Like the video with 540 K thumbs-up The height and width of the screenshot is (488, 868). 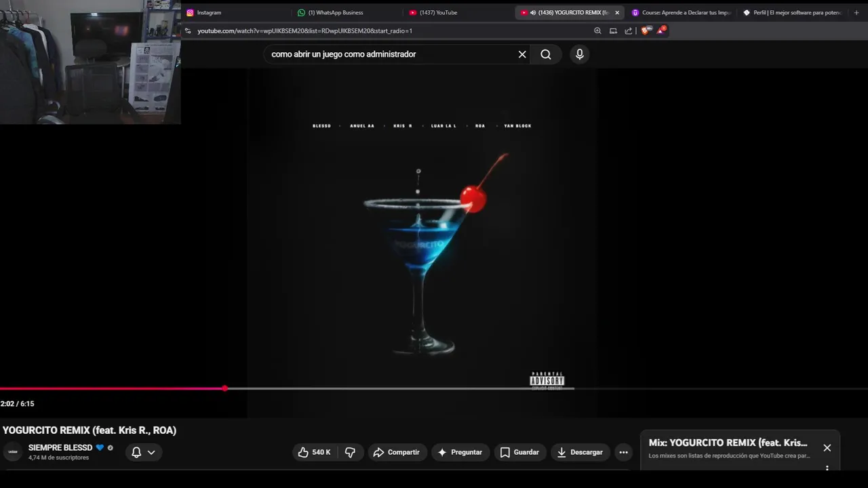click(x=314, y=452)
